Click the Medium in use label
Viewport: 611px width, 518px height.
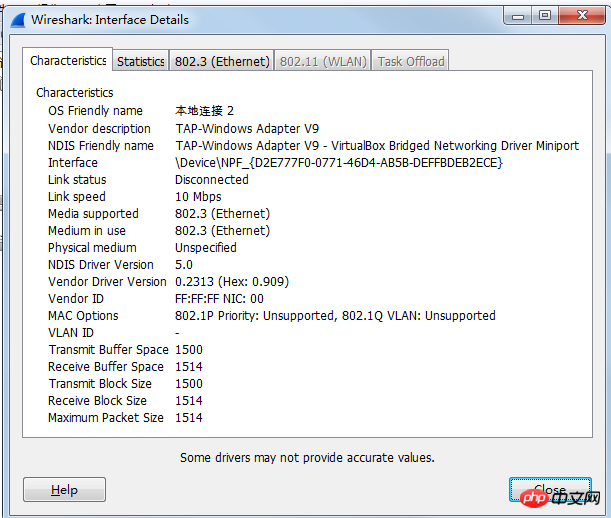point(87,231)
